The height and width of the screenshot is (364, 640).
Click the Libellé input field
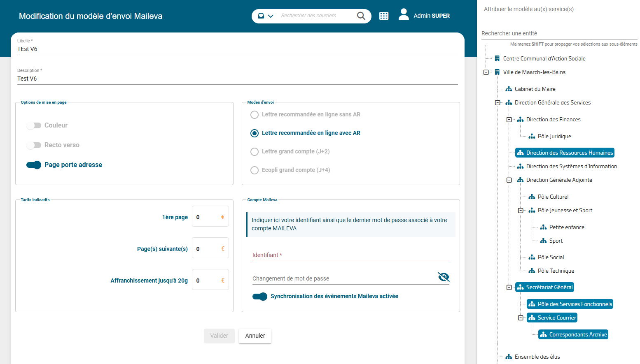point(238,49)
